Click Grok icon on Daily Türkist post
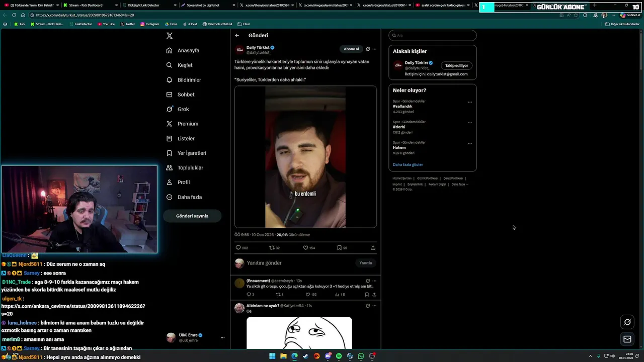 (368, 49)
